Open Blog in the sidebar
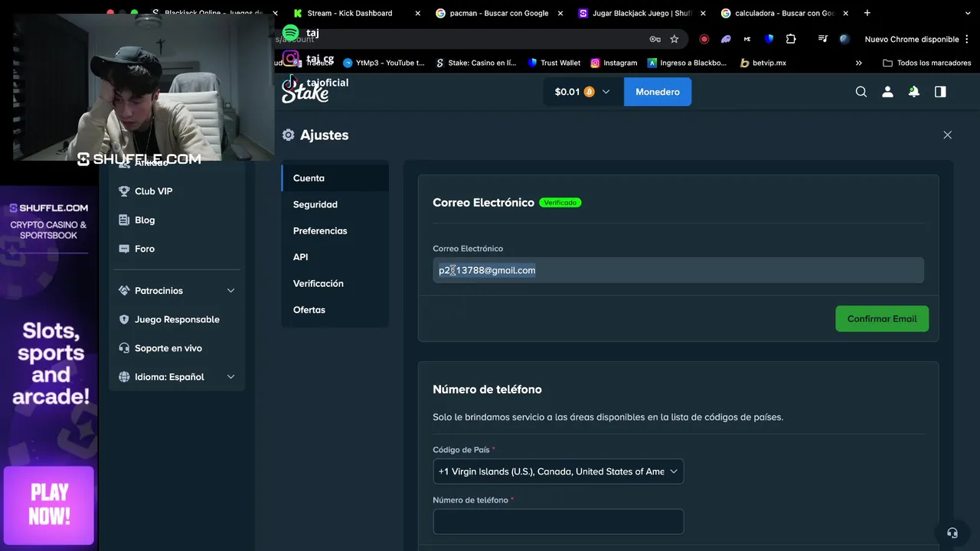This screenshot has width=980, height=551. click(177, 220)
